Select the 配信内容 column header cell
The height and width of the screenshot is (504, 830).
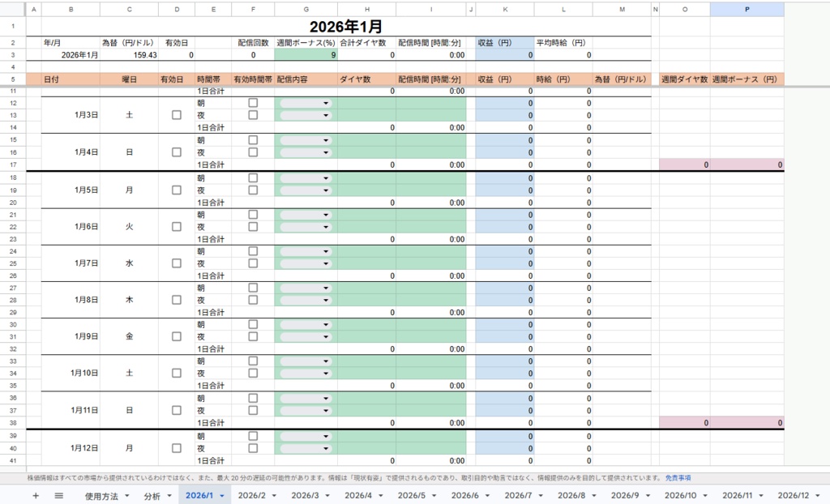(306, 79)
